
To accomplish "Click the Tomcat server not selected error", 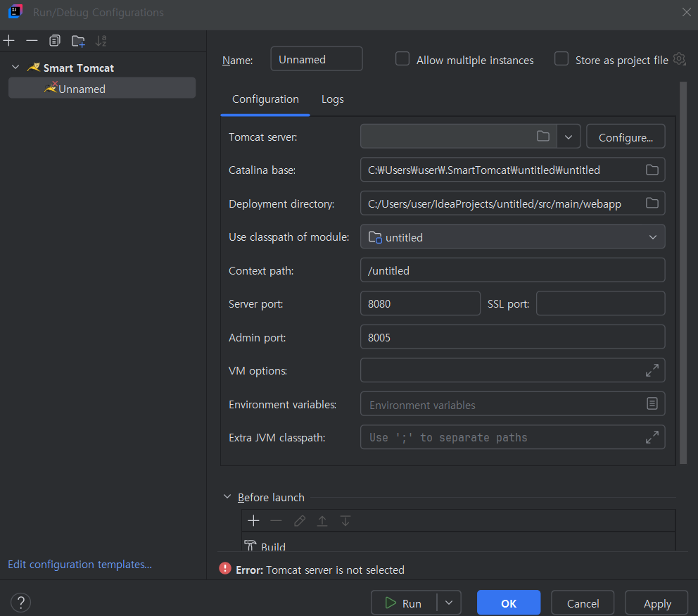I will click(x=312, y=570).
